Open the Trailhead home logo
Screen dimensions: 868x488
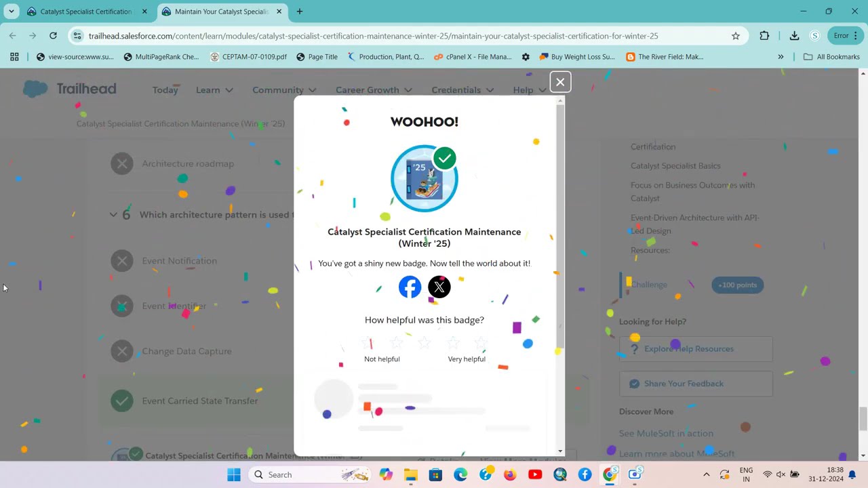70,89
